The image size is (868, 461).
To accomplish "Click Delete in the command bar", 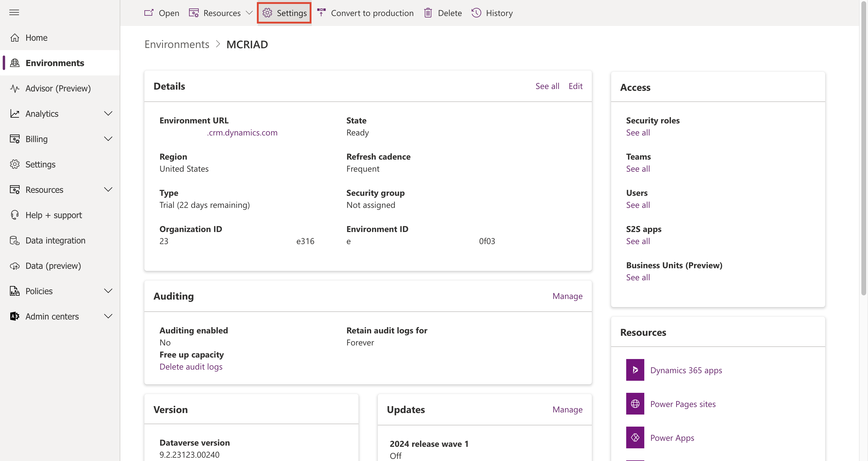I will pos(450,13).
